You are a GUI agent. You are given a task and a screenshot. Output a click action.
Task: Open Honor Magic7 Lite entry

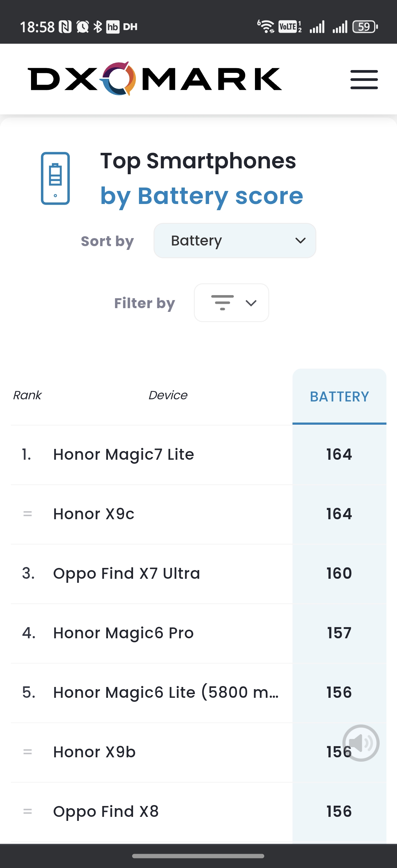[x=124, y=454]
